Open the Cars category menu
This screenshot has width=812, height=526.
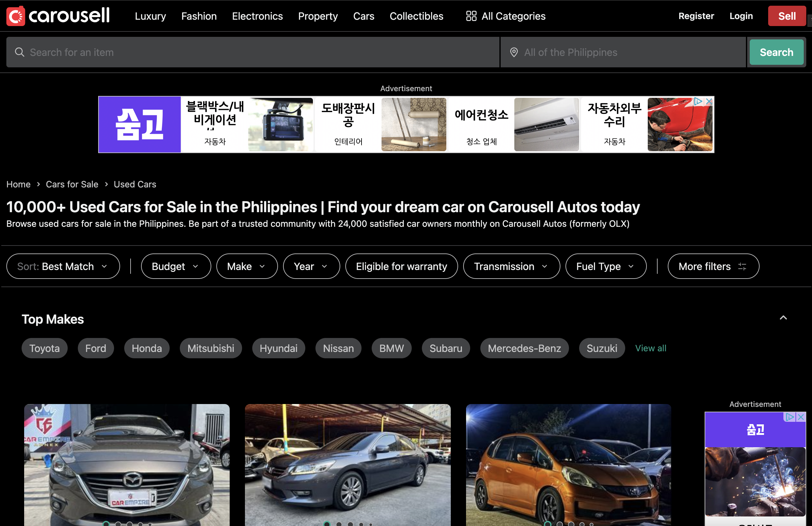point(364,16)
